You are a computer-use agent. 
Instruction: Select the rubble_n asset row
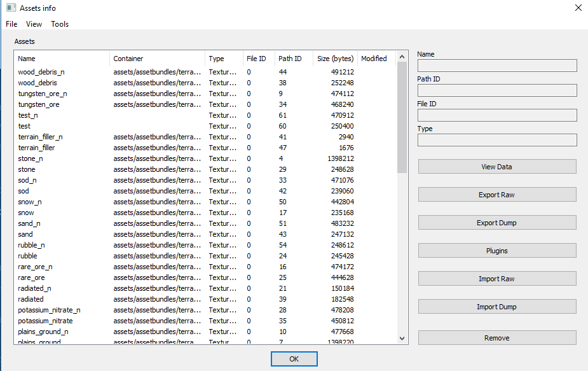click(205, 245)
